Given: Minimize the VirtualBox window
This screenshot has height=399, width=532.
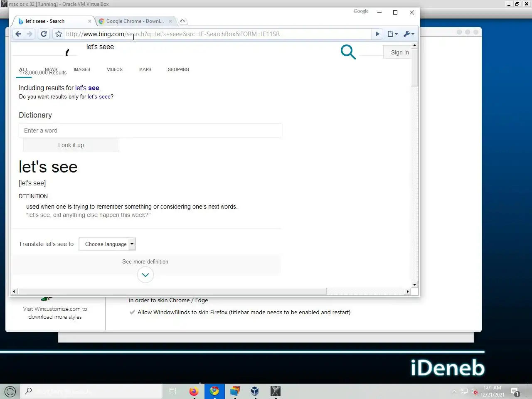Looking at the screenshot, I should tap(509, 4).
